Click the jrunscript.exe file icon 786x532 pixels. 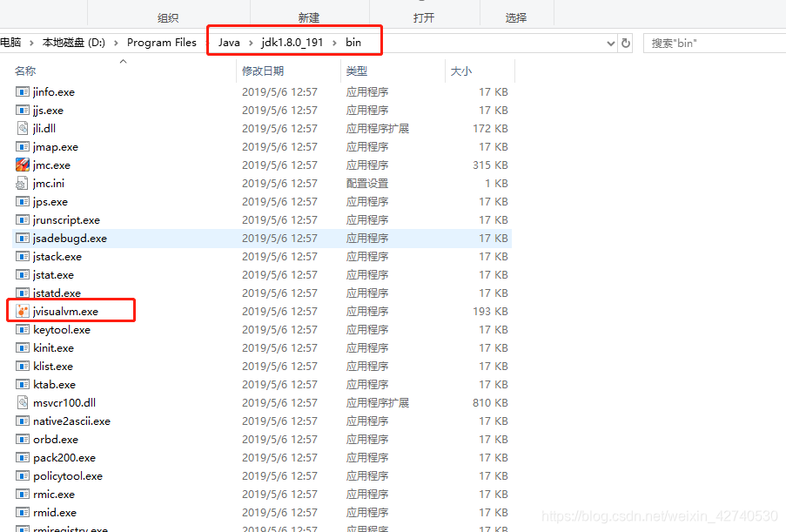pyautogui.click(x=22, y=220)
